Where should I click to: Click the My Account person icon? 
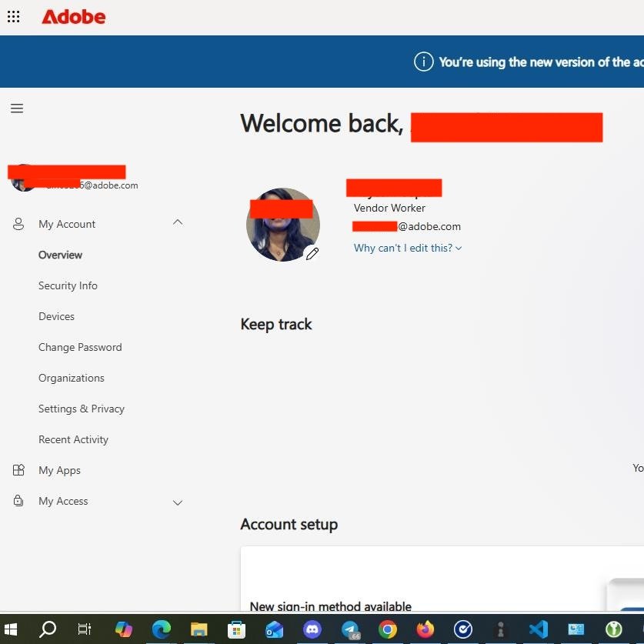18,224
